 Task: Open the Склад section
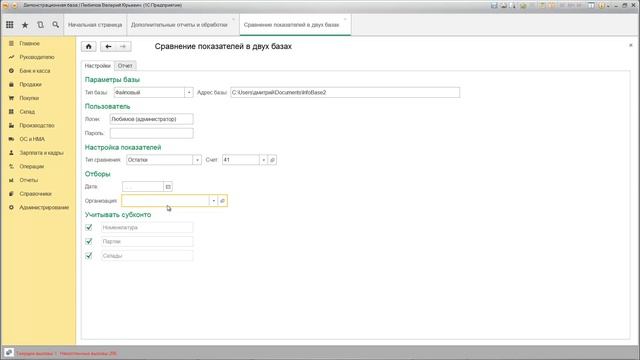point(27,111)
